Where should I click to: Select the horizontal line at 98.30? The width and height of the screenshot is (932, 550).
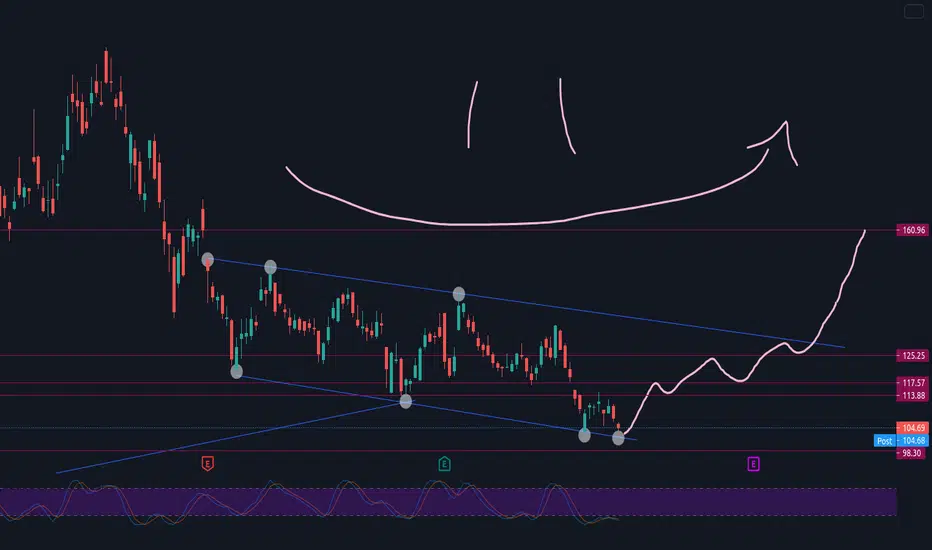[446, 451]
